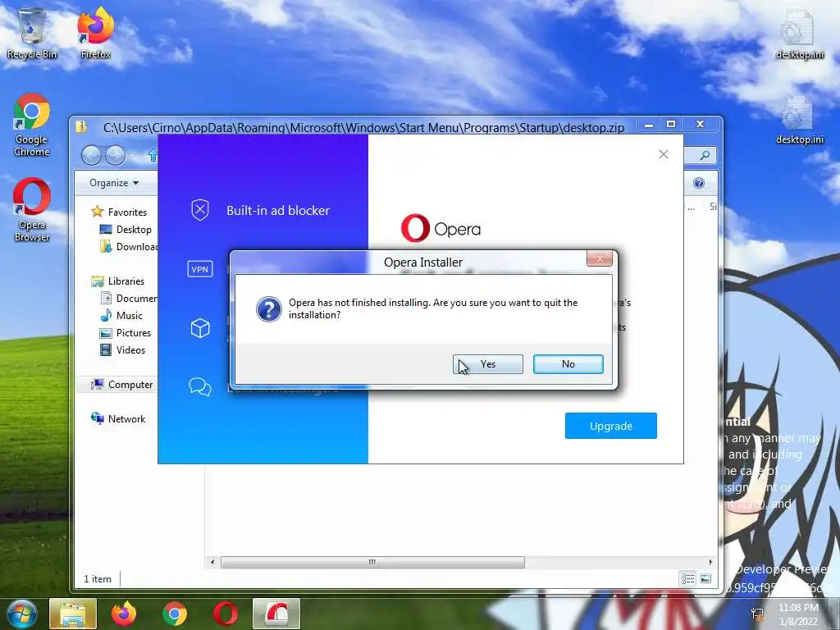The image size is (840, 630).
Task: Select Pictures library
Action: click(x=126, y=333)
